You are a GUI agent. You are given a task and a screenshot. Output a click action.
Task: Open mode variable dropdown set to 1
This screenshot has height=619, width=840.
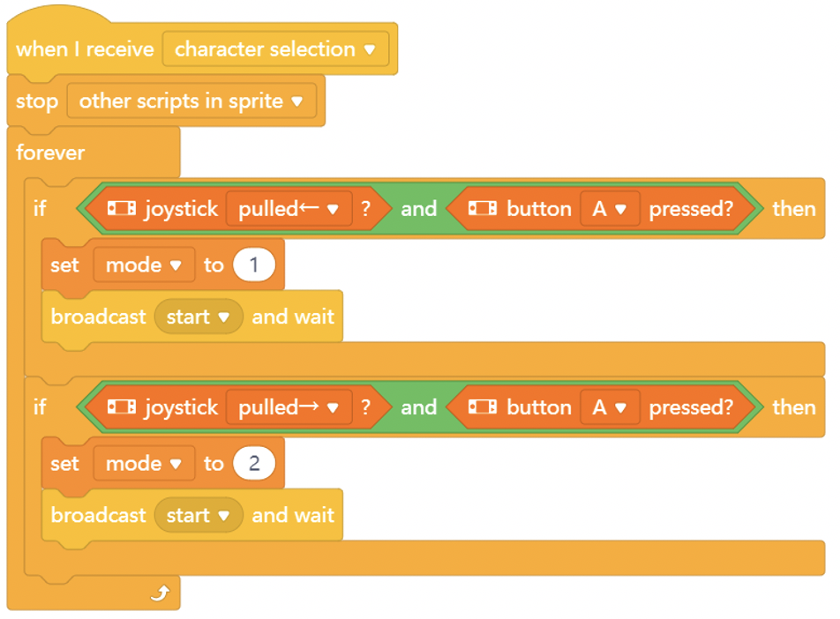[x=144, y=265]
